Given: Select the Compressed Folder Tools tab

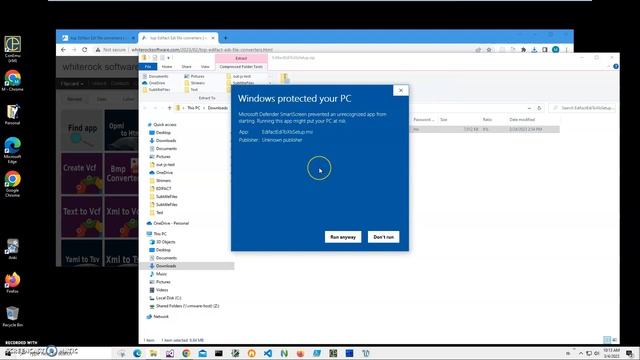Looking at the screenshot, I should 241,67.
